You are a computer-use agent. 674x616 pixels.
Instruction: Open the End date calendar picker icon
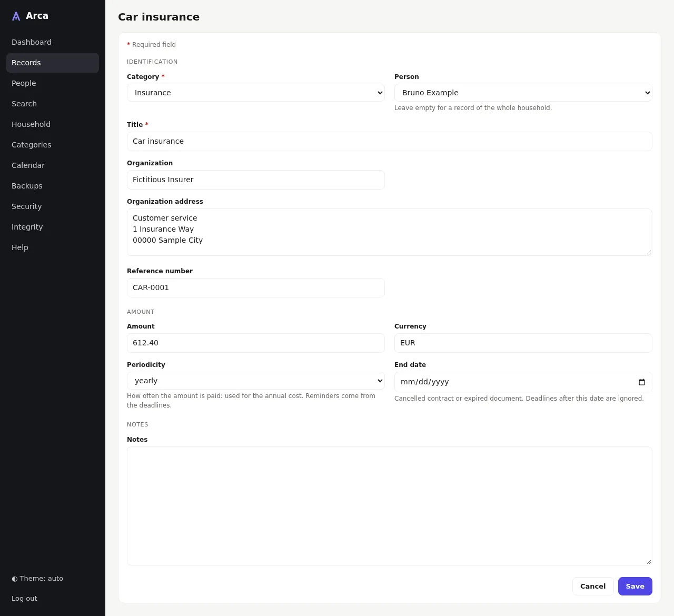click(x=641, y=382)
